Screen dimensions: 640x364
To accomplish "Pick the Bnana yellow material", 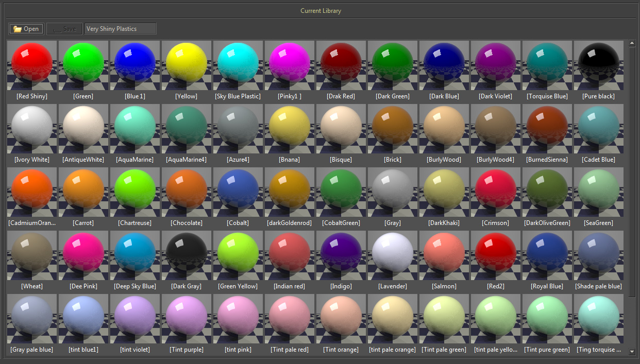I will [x=290, y=129].
